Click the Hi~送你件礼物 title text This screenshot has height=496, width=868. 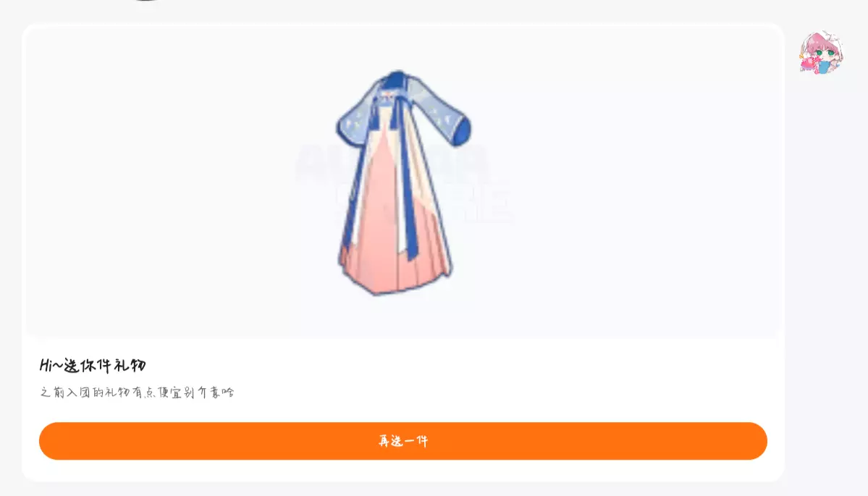coord(93,366)
